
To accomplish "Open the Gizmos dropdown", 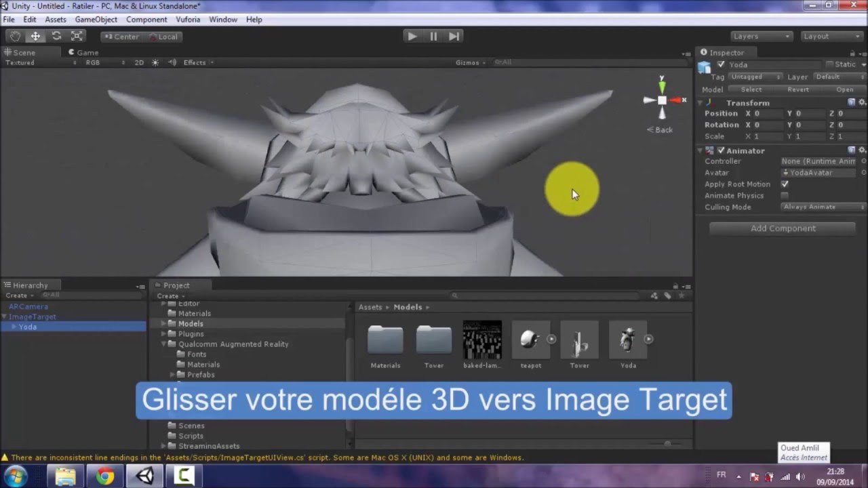I will click(x=471, y=62).
